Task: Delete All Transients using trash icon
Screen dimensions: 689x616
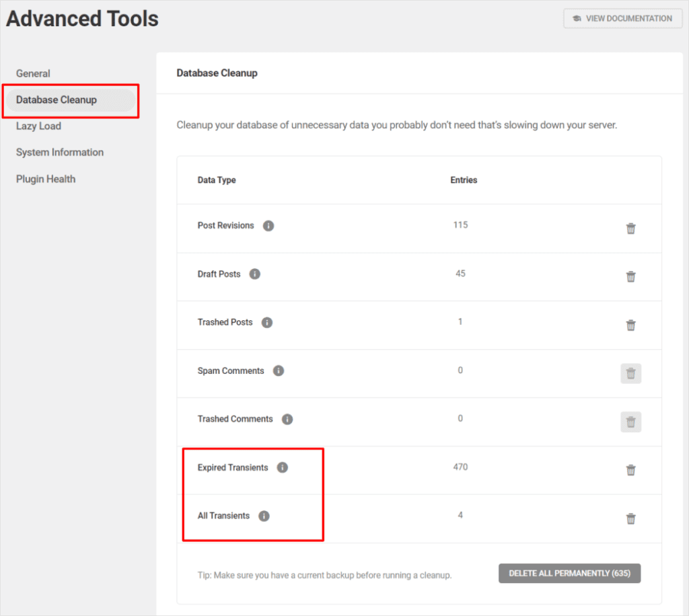Action: pyautogui.click(x=630, y=519)
